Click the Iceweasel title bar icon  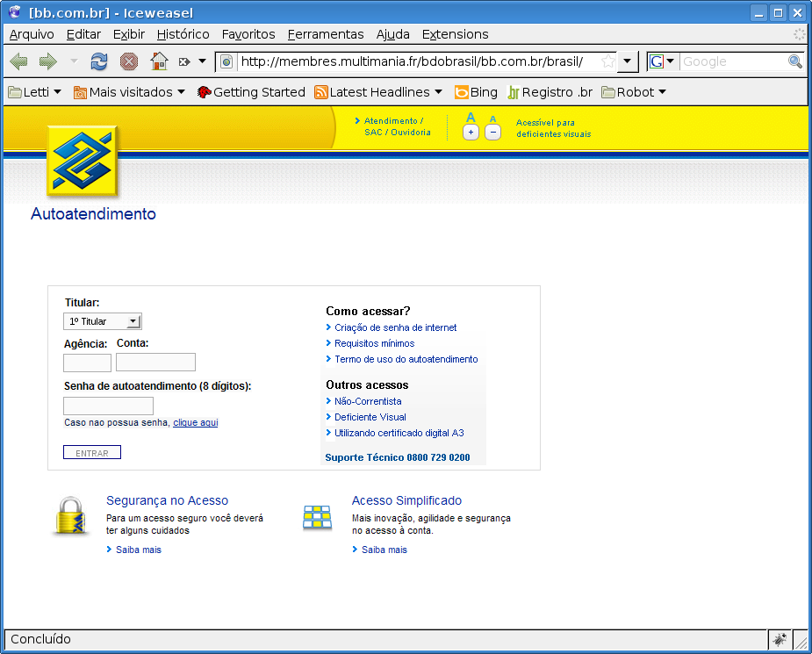(x=15, y=12)
